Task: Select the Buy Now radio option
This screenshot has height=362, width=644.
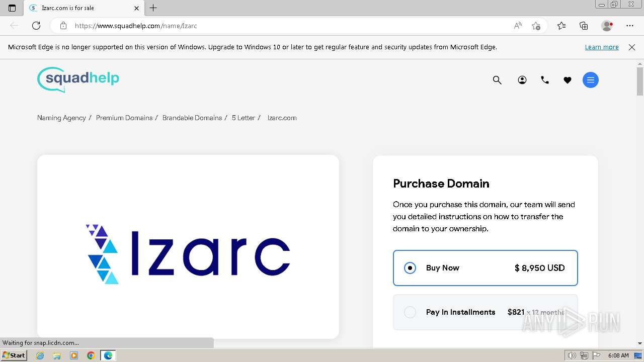Action: (410, 268)
